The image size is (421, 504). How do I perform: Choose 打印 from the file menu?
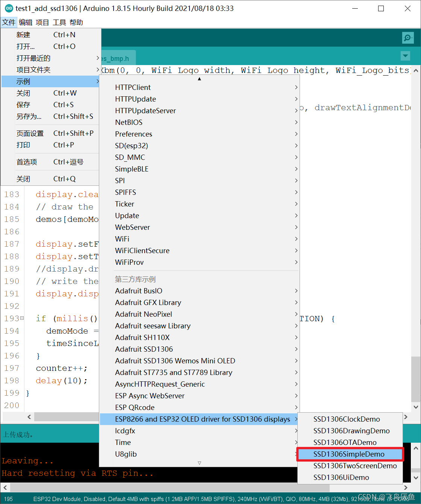(x=51, y=145)
